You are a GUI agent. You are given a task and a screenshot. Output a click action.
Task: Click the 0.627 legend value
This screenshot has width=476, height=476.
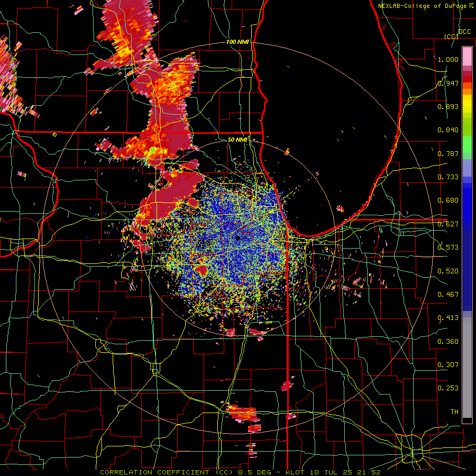[x=448, y=224]
